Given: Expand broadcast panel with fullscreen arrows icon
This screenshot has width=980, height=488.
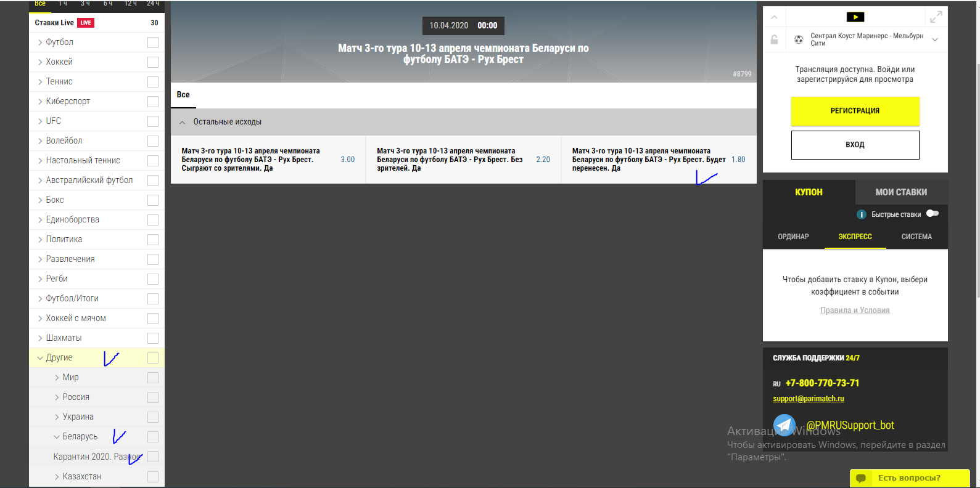Looking at the screenshot, I should (x=936, y=17).
